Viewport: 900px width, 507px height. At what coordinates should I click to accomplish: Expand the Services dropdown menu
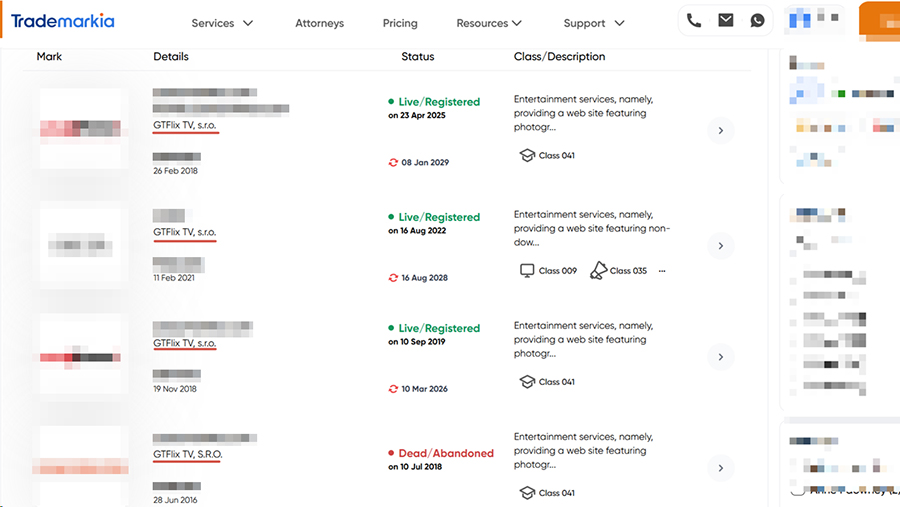click(222, 23)
